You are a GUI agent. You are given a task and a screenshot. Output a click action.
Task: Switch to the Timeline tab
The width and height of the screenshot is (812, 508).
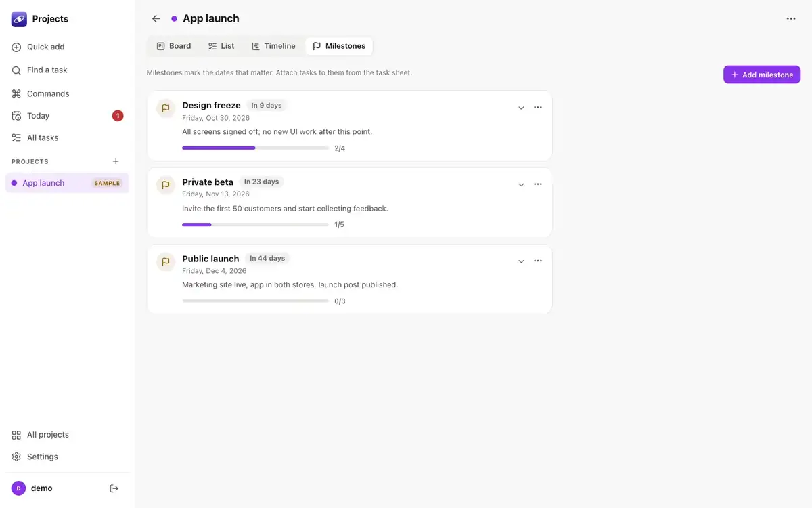point(273,46)
